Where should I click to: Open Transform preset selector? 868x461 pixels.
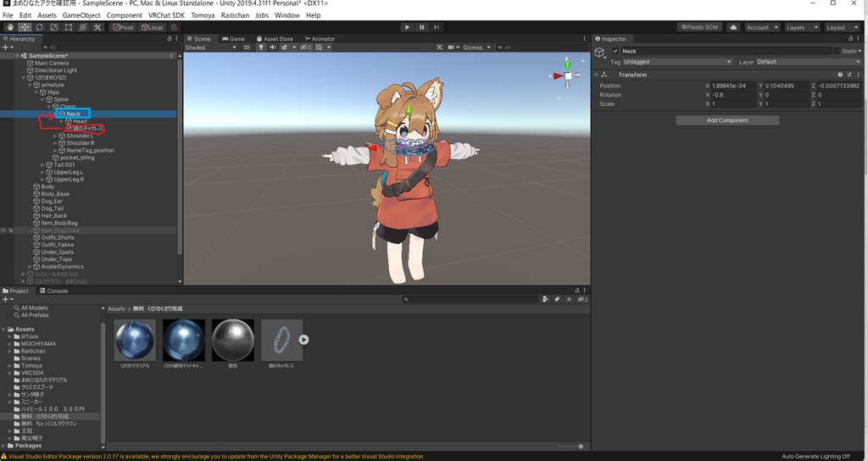[x=849, y=75]
